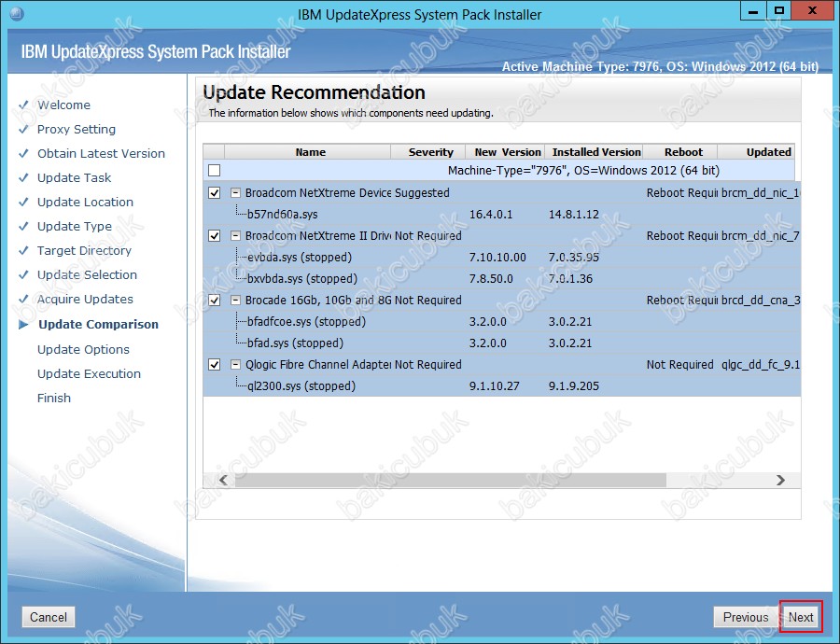Collapse the Qlogic Fibre Channel Adapter row
The image size is (840, 644).
pos(235,364)
